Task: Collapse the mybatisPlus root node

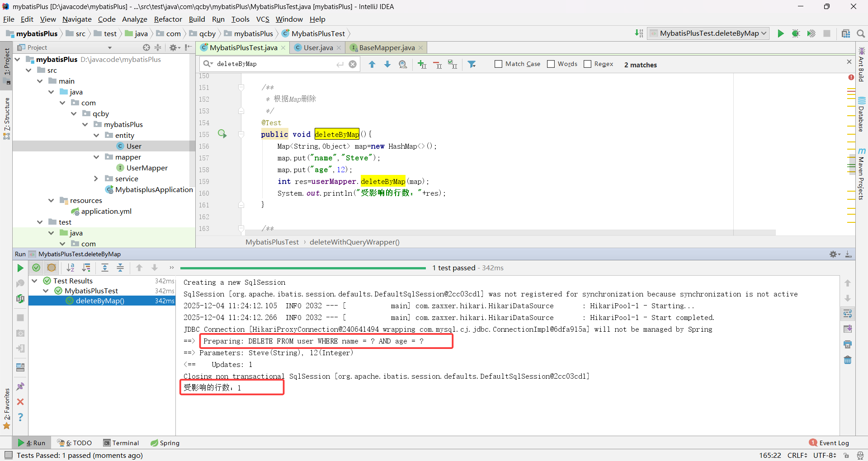Action: [18, 59]
